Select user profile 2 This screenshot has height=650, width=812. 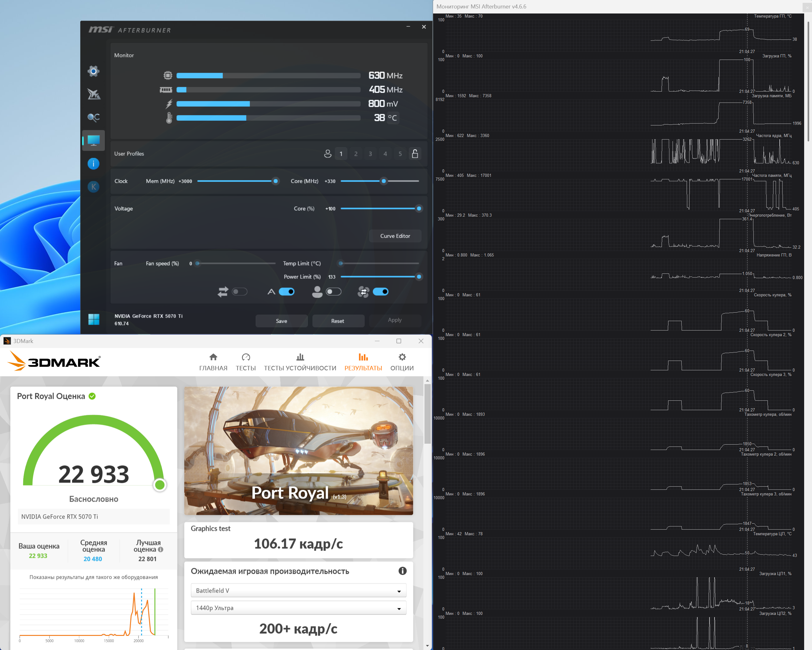355,154
